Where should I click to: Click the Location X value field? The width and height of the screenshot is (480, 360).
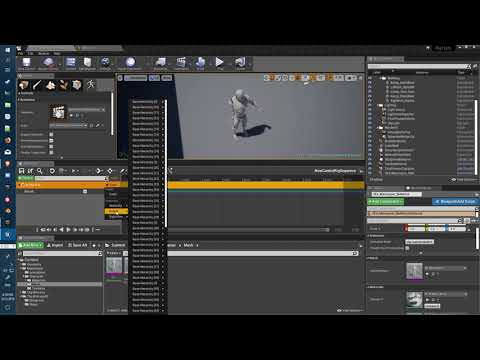coord(416,229)
